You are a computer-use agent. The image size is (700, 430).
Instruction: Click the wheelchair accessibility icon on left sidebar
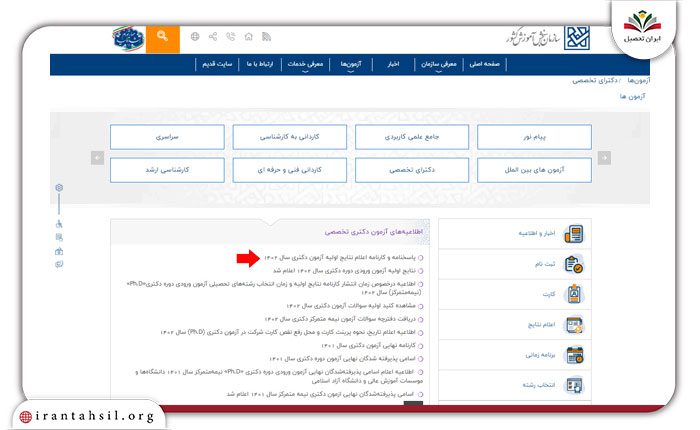click(59, 224)
